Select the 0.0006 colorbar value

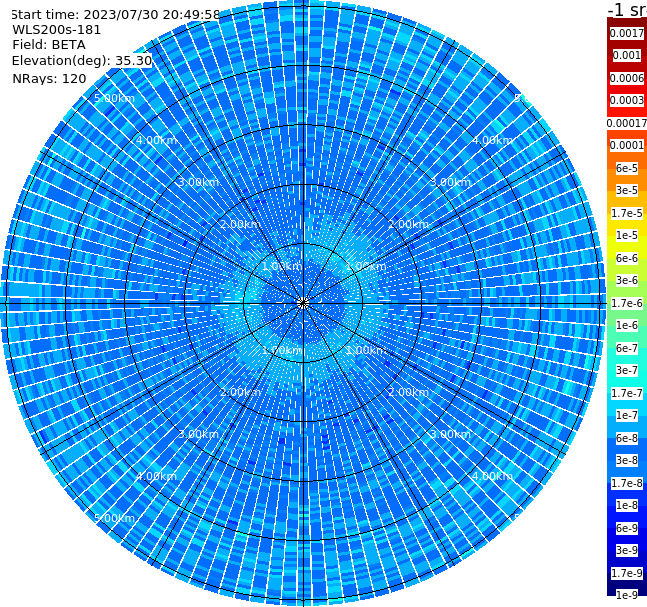tap(627, 78)
